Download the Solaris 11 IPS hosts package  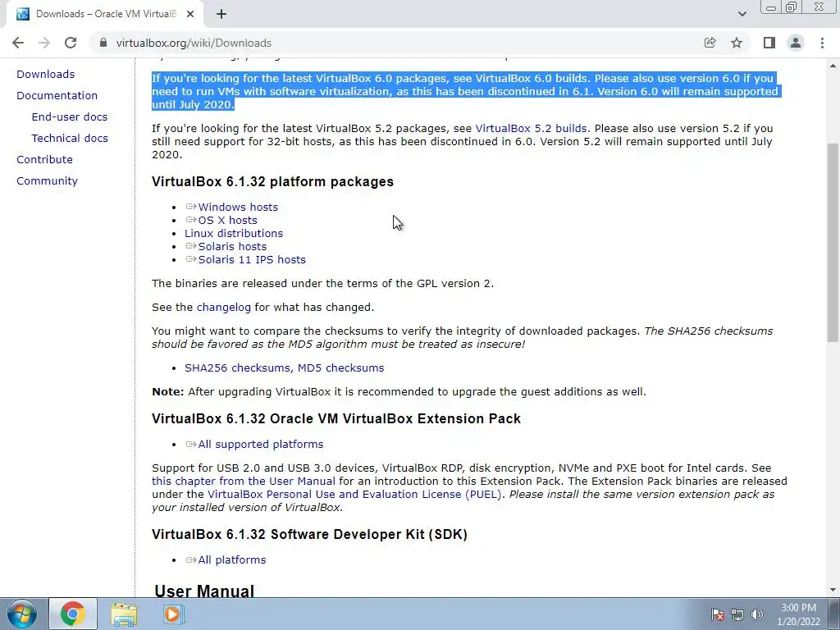[x=252, y=260]
